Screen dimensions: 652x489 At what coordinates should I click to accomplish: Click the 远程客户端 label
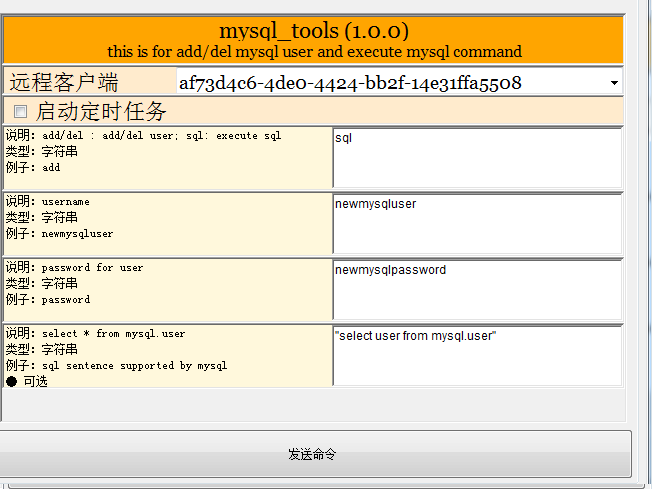pyautogui.click(x=64, y=82)
